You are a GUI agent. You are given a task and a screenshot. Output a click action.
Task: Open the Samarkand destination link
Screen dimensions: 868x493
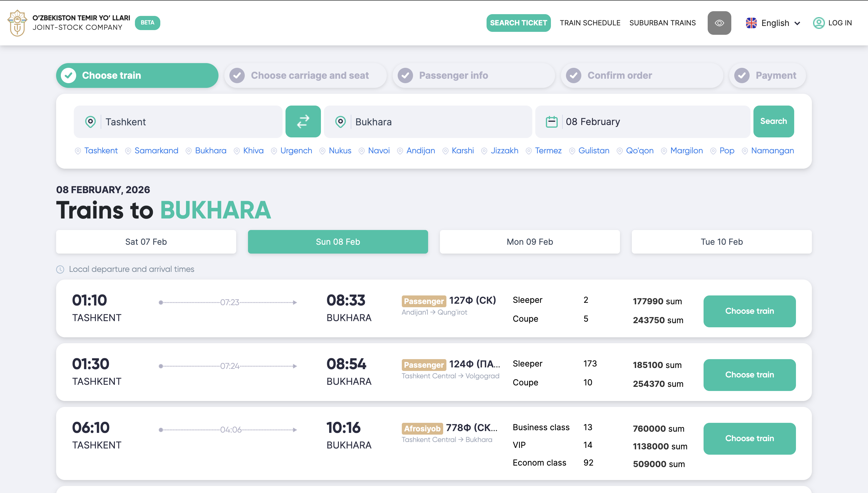(156, 151)
